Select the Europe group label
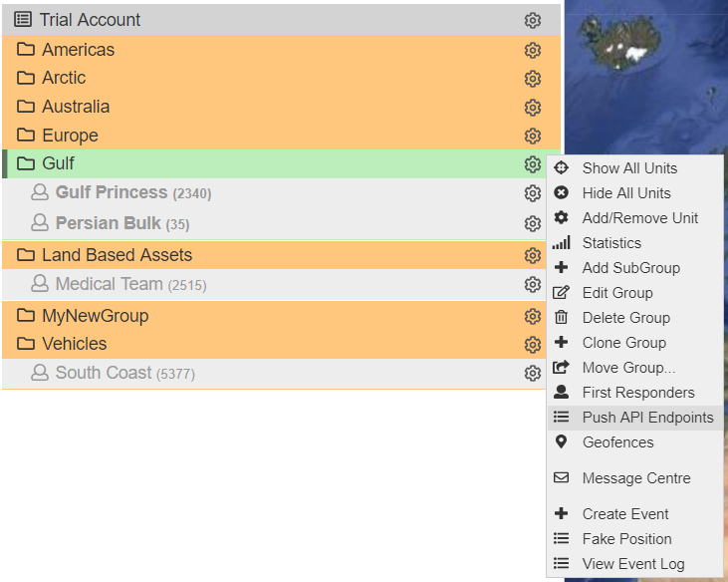The height and width of the screenshot is (582, 728). tap(70, 136)
